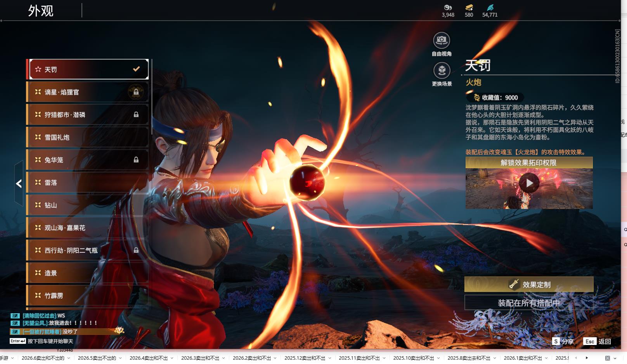Click the change scene (更换场景) cube icon
Image resolution: width=627 pixels, height=364 pixels.
(442, 71)
